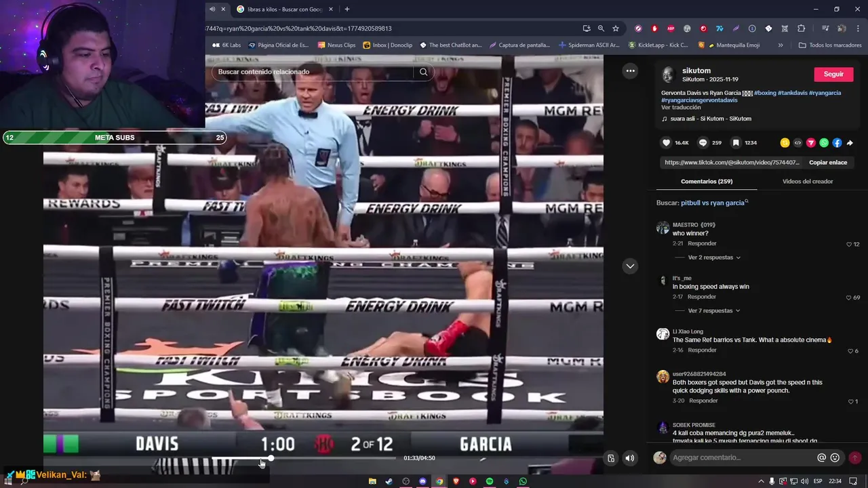Click the magnifier in related content search
Viewport: 868px width, 488px height.
tap(423, 72)
